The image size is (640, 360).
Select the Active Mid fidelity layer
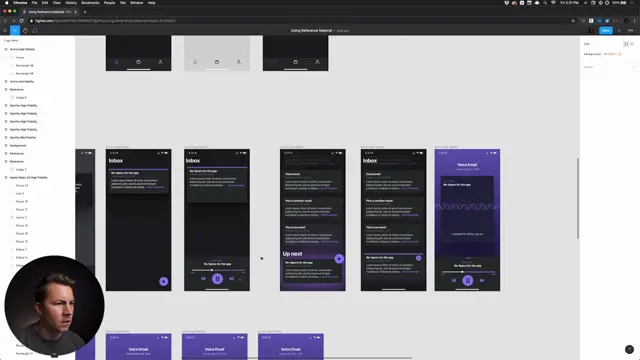click(22, 82)
